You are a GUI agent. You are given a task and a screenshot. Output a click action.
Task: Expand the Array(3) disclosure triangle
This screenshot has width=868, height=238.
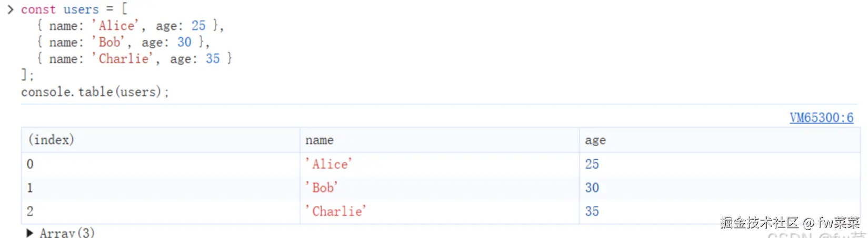[x=30, y=233]
